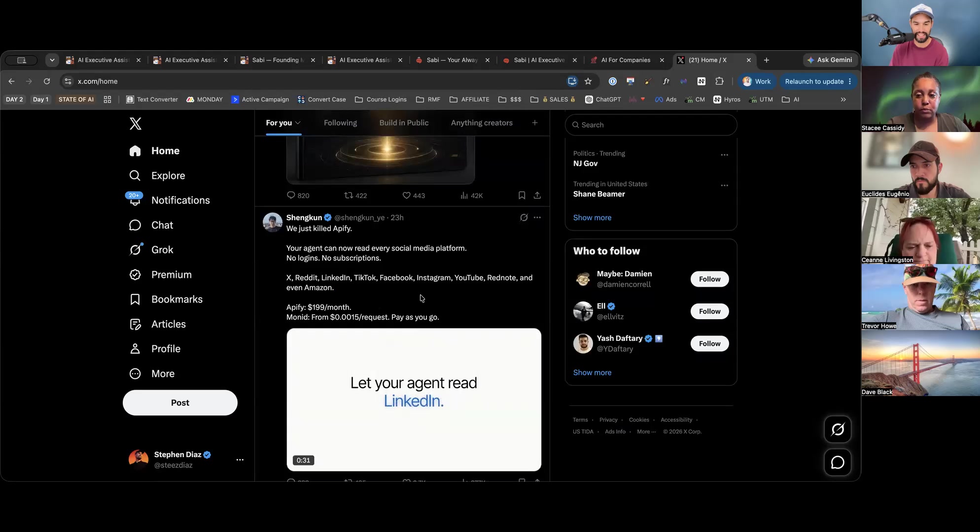Screen dimensions: 980x532
Task: Open the options menu for Shane Beamer trend
Action: (x=724, y=186)
